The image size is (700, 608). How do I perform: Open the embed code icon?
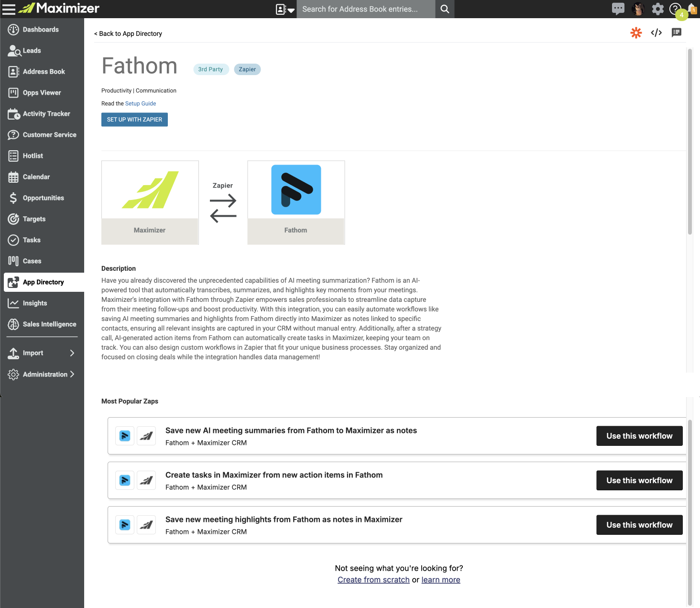[x=656, y=33]
